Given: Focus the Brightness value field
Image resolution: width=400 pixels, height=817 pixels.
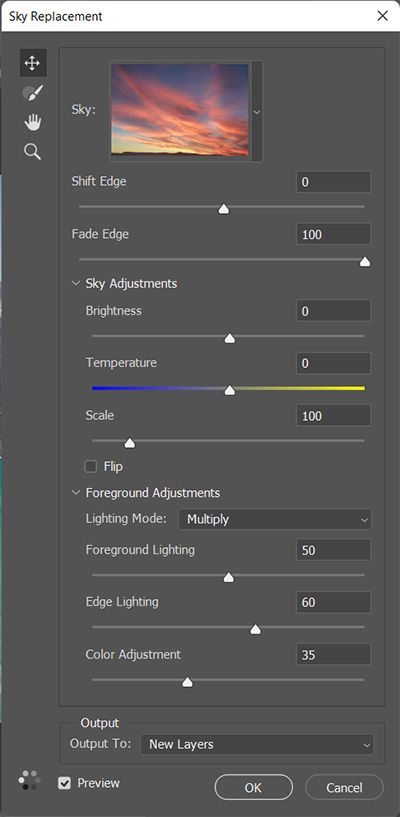Looking at the screenshot, I should point(333,311).
